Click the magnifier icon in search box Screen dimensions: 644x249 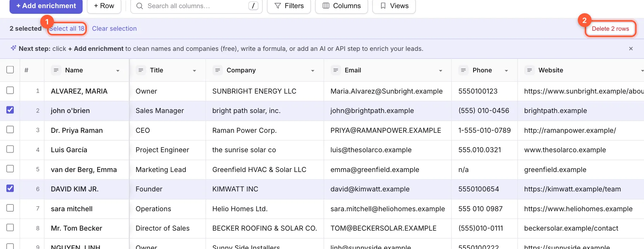pyautogui.click(x=139, y=6)
